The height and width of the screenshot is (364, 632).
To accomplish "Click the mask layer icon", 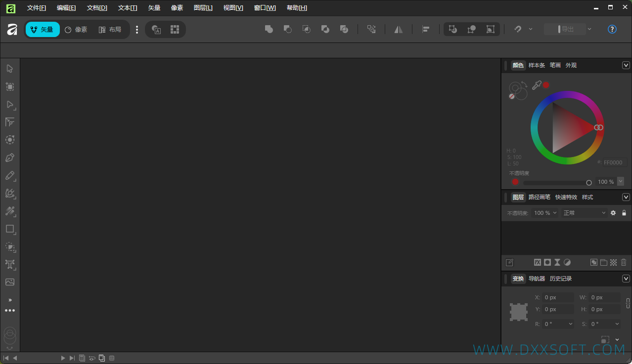I will click(x=547, y=262).
